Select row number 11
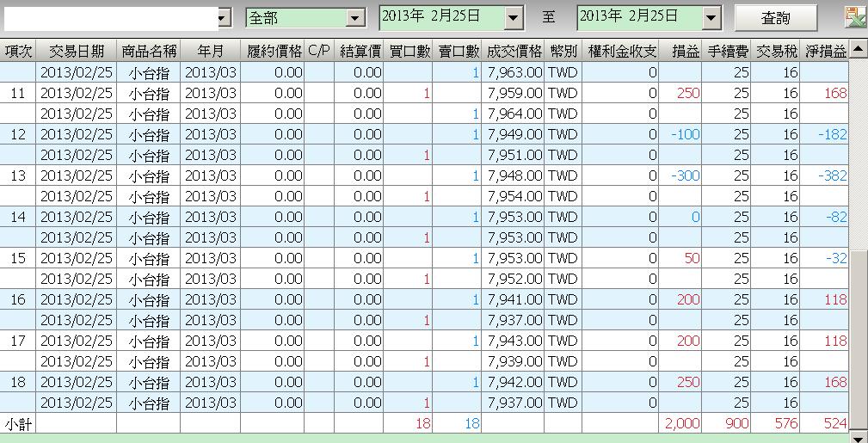The image size is (868, 443). [x=18, y=93]
